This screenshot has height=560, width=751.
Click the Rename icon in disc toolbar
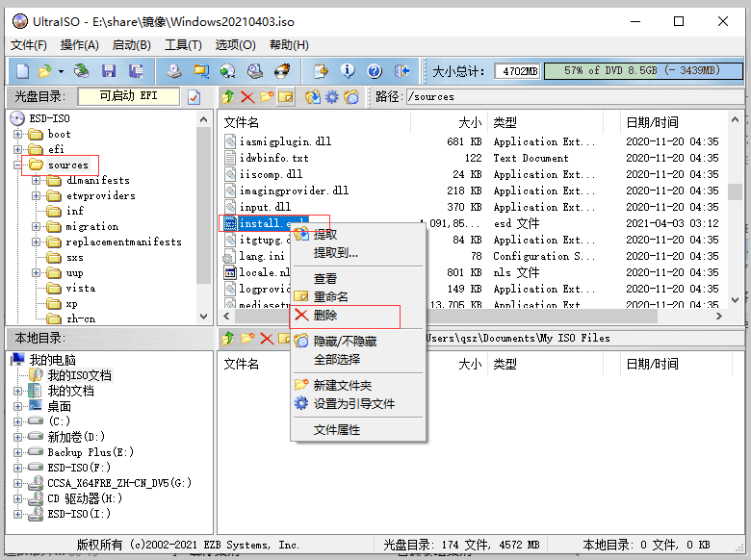(x=285, y=97)
